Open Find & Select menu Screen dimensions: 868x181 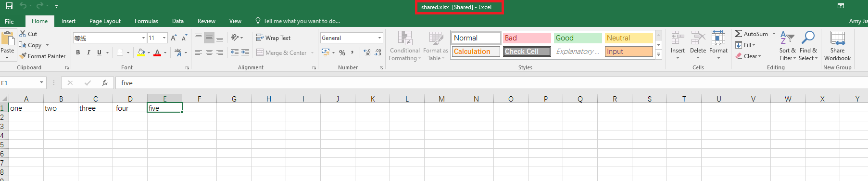[x=808, y=46]
